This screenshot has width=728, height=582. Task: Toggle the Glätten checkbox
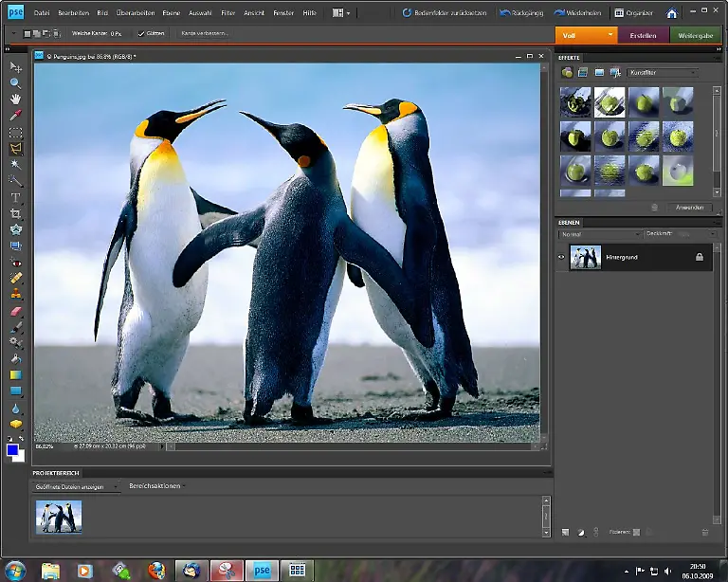[141, 33]
